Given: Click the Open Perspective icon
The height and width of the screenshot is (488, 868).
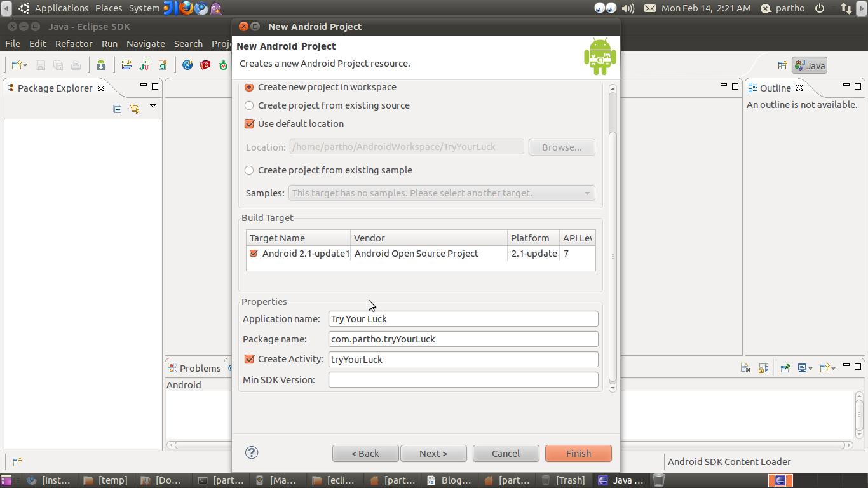Looking at the screenshot, I should (782, 65).
